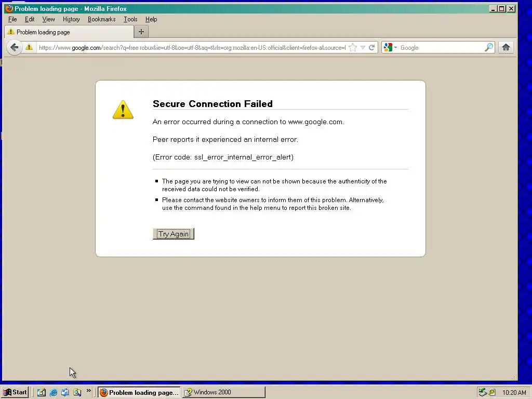Expand hidden quick launch items chevron
Image resolution: width=532 pixels, height=399 pixels.
click(x=88, y=391)
